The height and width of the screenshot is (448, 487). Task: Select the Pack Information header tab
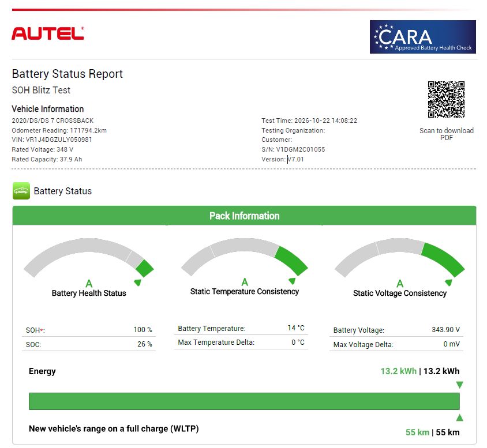point(244,216)
